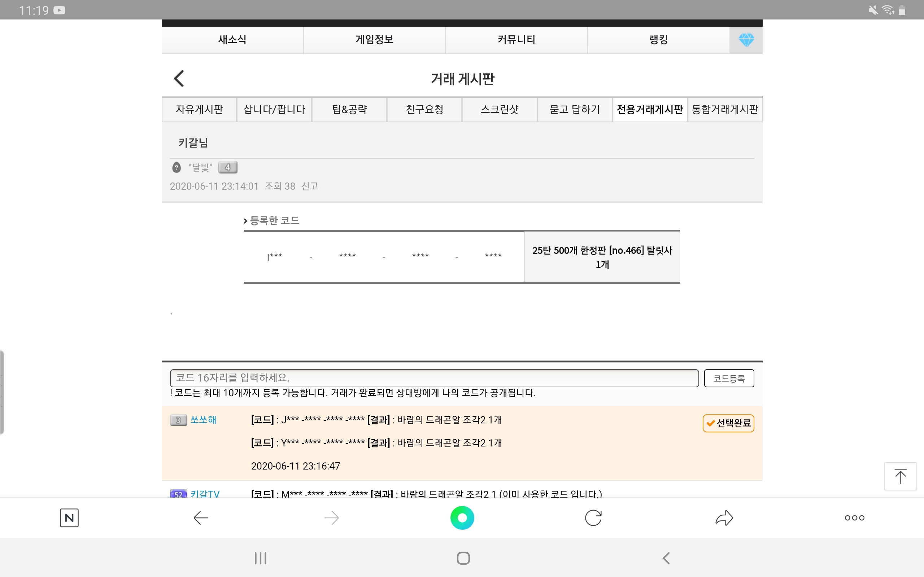Focus the 16-digit code input field
Viewport: 924px width, 577px height.
pyautogui.click(x=434, y=378)
